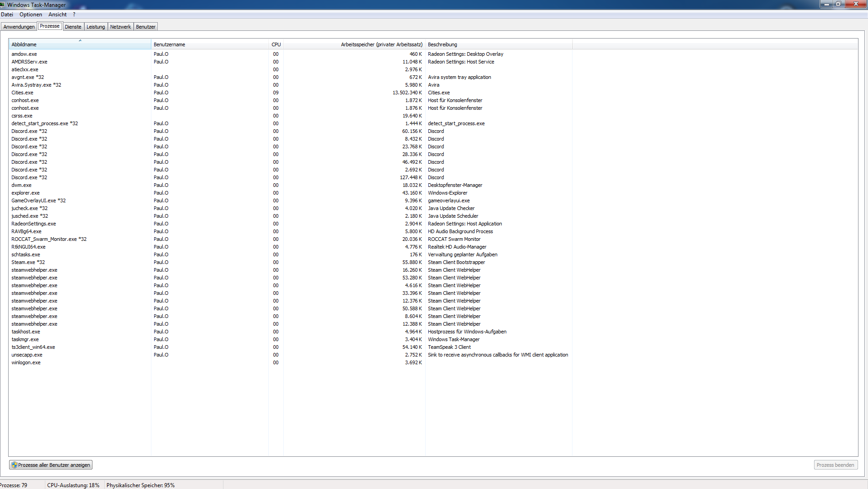Click the Verwaltung geplanter Aufgaben description

click(x=462, y=254)
